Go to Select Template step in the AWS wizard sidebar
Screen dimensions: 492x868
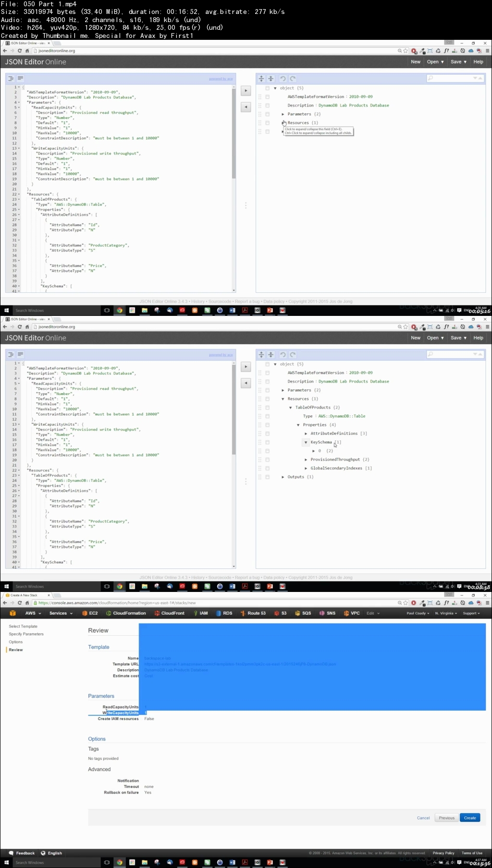pos(23,627)
